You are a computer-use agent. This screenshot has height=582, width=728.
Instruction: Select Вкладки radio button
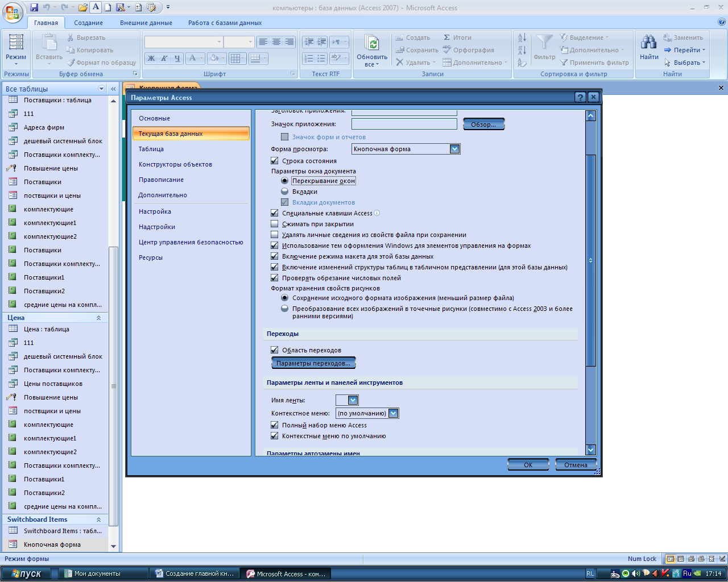pos(285,192)
